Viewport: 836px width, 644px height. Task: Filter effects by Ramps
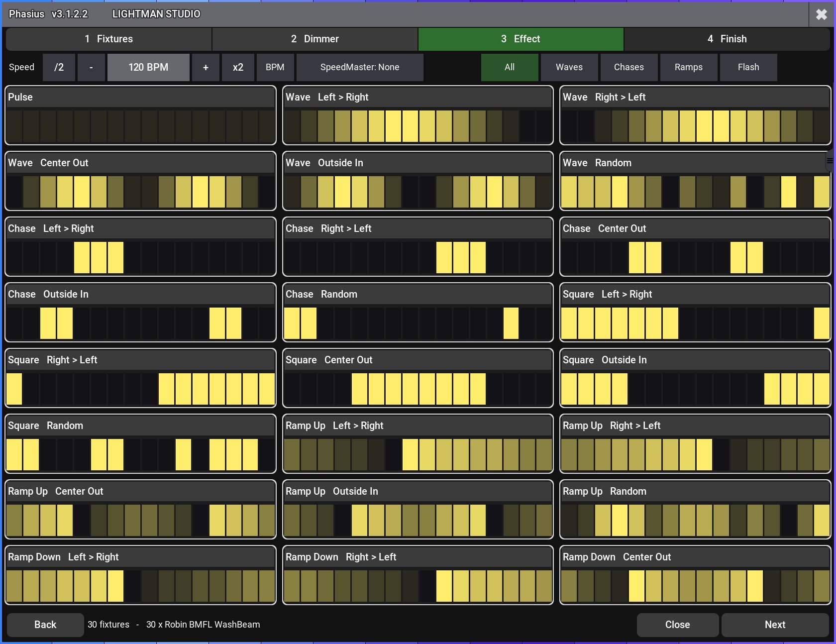[689, 67]
